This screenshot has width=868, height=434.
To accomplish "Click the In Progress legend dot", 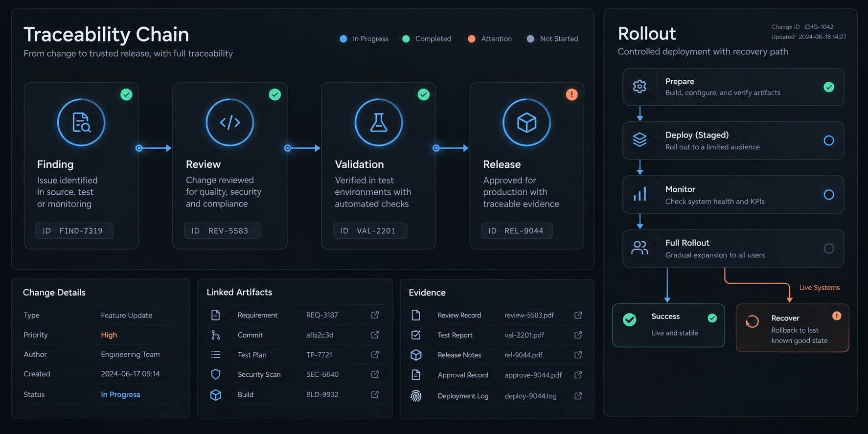I will (343, 39).
